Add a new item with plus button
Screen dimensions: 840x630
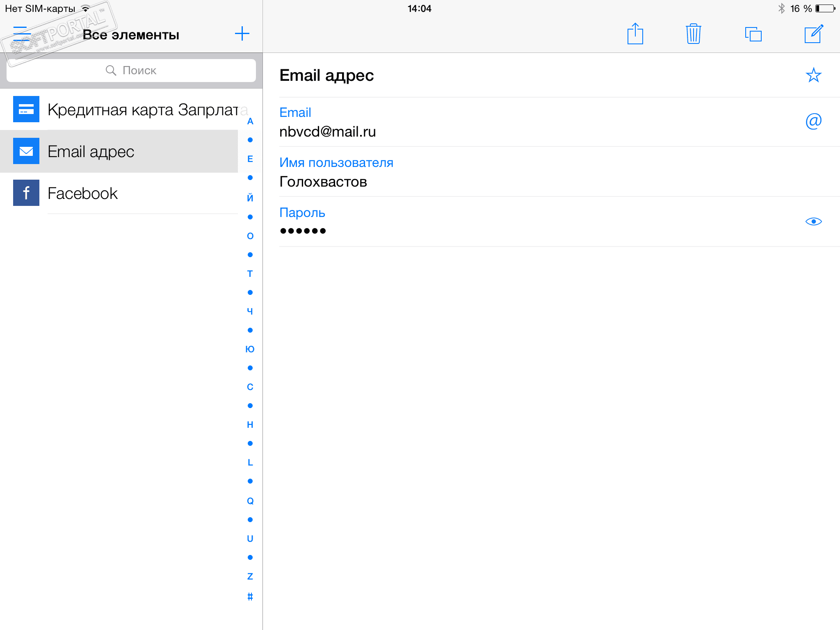(242, 34)
